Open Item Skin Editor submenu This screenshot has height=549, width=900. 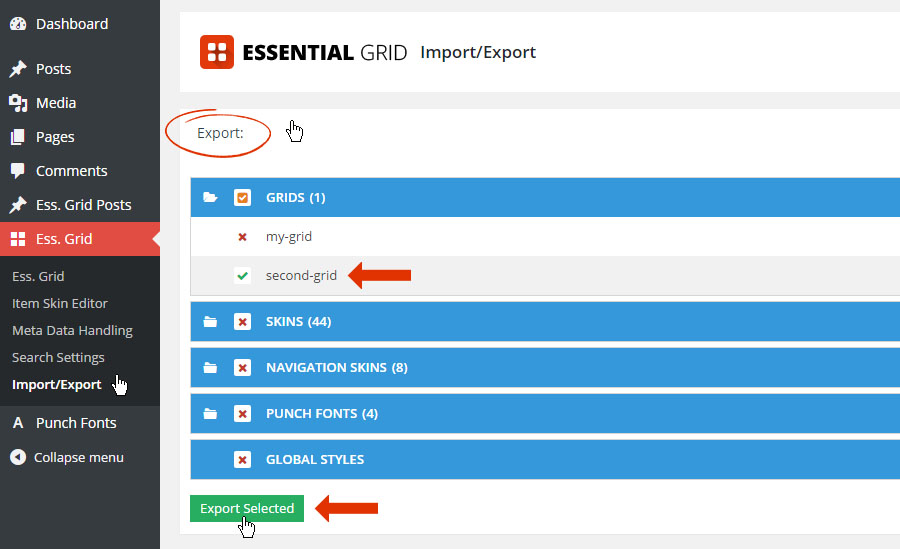tap(60, 303)
